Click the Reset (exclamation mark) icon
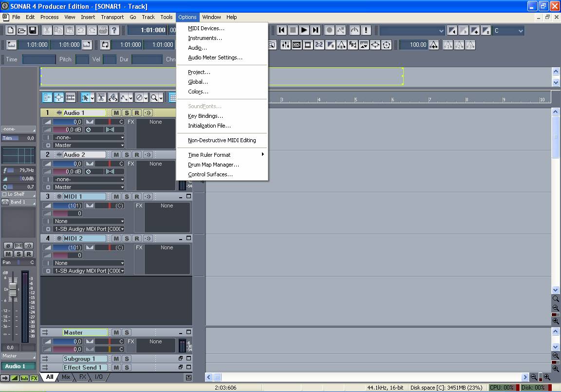The image size is (561, 392). (x=366, y=30)
